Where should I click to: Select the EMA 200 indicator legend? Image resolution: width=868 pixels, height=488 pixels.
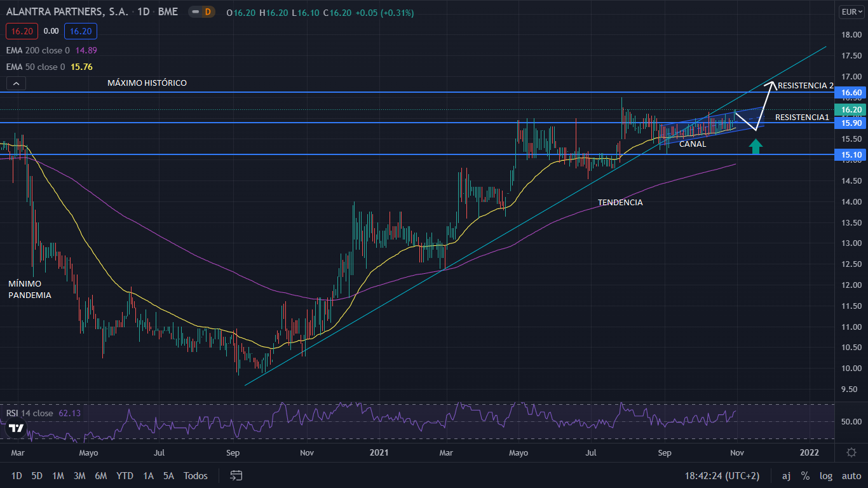pos(38,50)
